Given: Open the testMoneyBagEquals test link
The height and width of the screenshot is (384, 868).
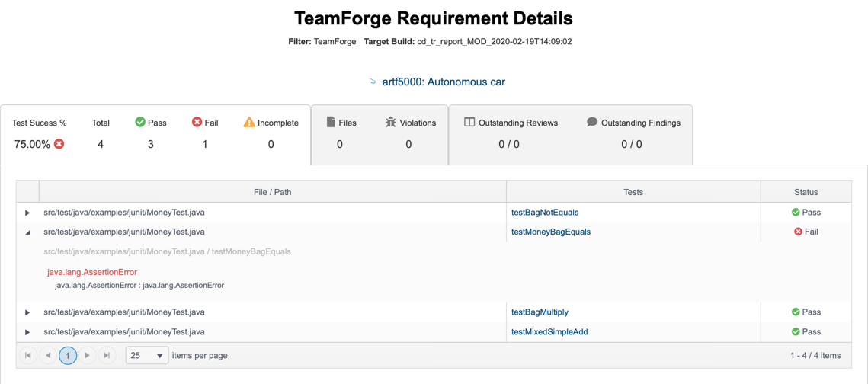Looking at the screenshot, I should (551, 232).
